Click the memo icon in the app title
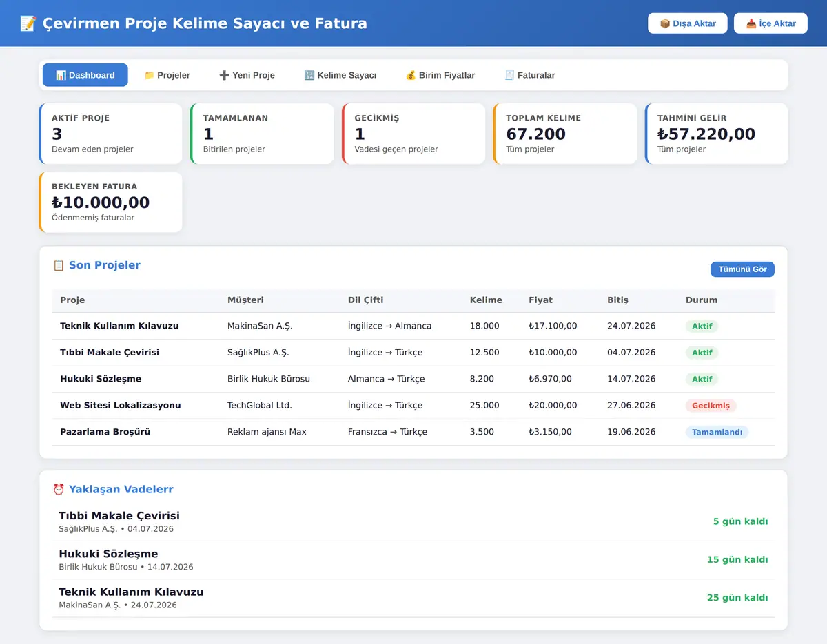The width and height of the screenshot is (827, 644). (x=28, y=23)
